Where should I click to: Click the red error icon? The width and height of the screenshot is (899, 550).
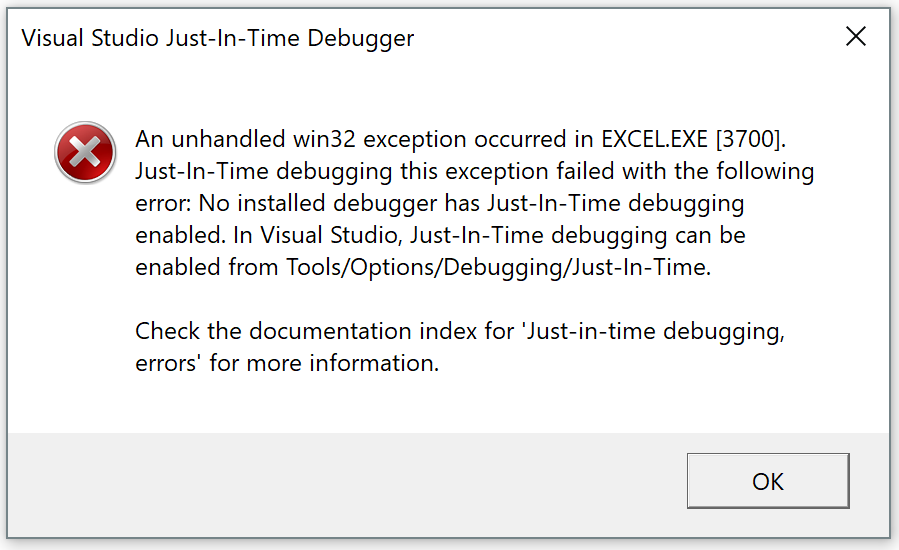coord(85,153)
